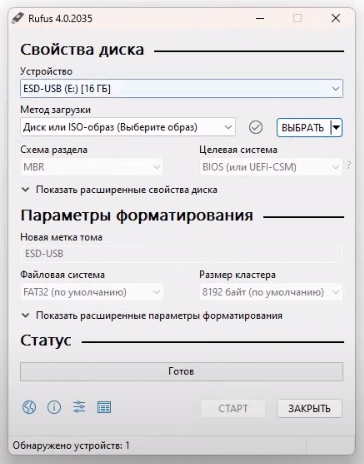
Task: Open ВЫБРАТЬ split-button arrow
Action: [337, 127]
